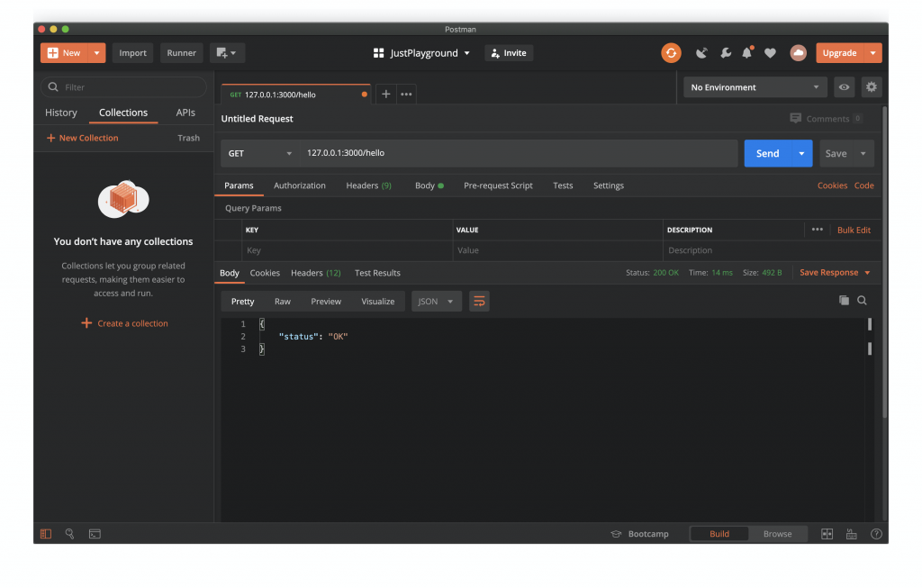Switch to the APIs tab
The height and width of the screenshot is (588, 922).
(x=185, y=113)
